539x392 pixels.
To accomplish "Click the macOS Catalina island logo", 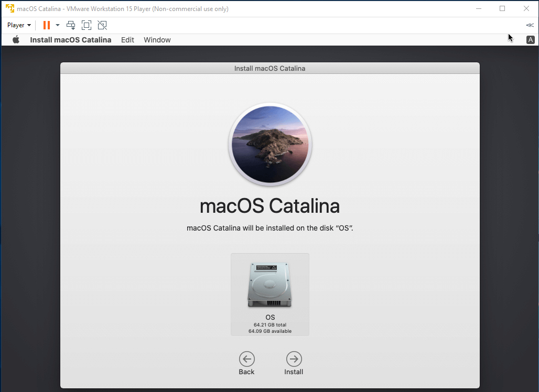I will [270, 144].
